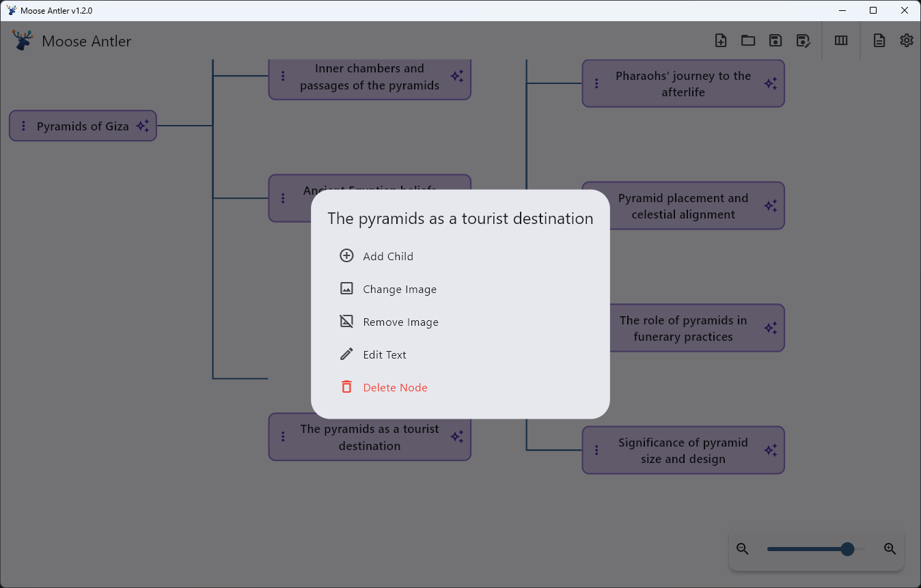
Task: Click the zoom out magnifier icon
Action: tap(743, 548)
